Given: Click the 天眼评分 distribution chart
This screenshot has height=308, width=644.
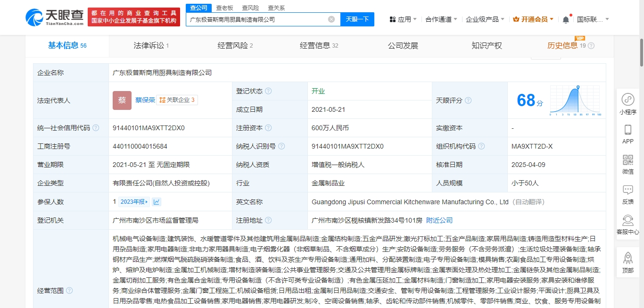Looking at the screenshot, I should coord(575,100).
